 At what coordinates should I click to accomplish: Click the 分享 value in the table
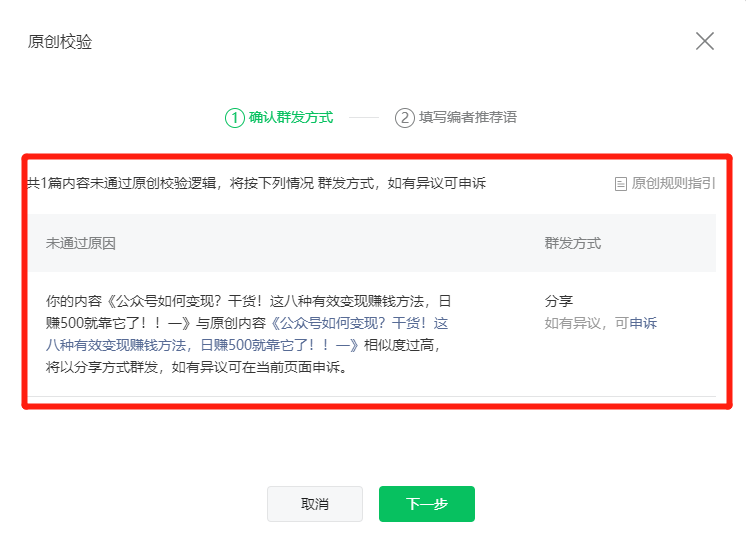(559, 301)
